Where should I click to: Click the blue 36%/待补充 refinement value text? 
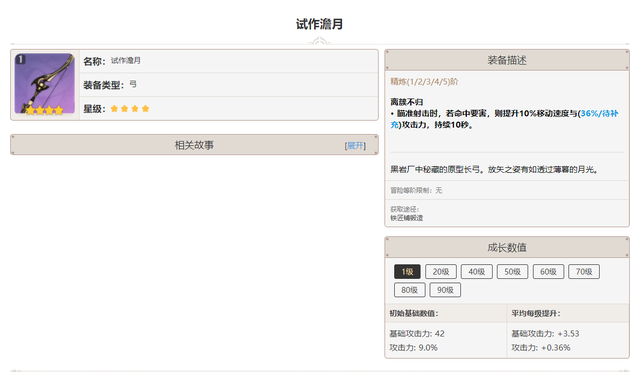click(504, 119)
